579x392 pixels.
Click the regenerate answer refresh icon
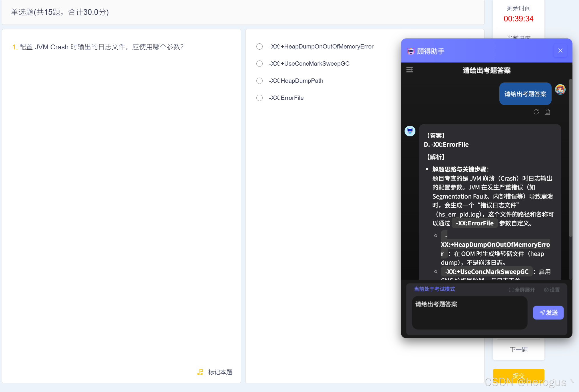536,112
